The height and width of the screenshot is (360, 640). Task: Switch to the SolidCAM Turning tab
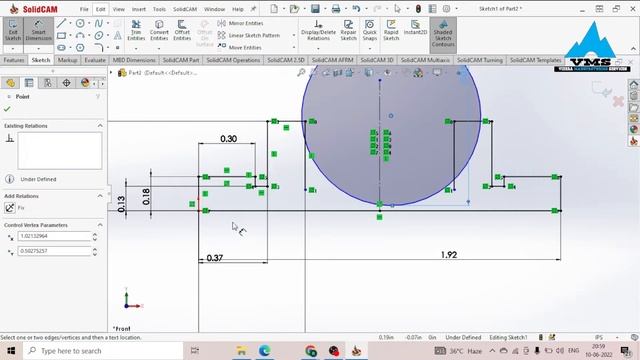(480, 60)
